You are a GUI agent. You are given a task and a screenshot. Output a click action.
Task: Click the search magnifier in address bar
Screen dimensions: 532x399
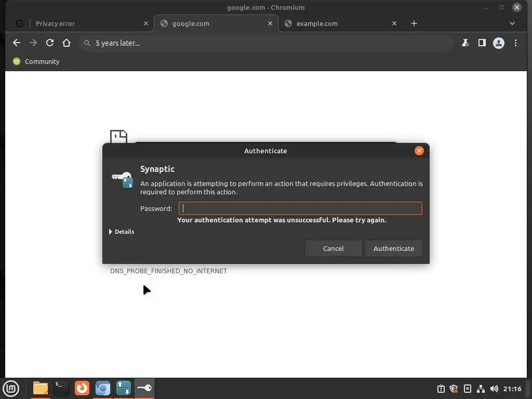click(87, 43)
